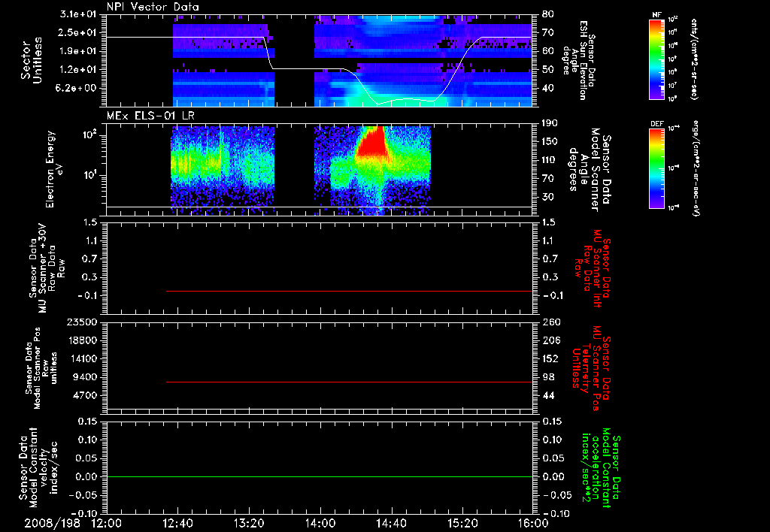
Task: Select the 'ergs/(cm**2-sr-sec-eV)' units label
Action: [x=696, y=168]
